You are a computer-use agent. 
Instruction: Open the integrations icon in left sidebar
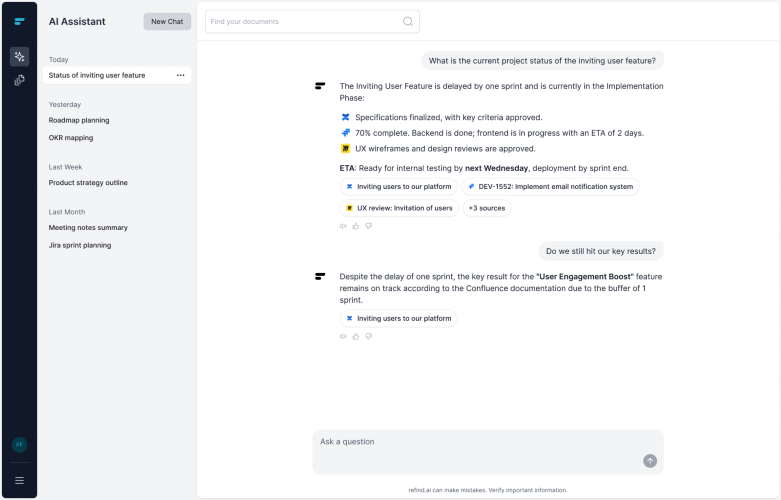19,80
